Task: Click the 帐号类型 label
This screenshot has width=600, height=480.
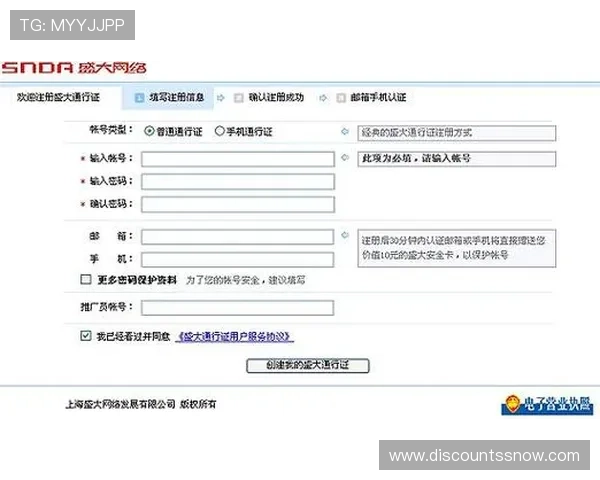Action: click(x=111, y=130)
